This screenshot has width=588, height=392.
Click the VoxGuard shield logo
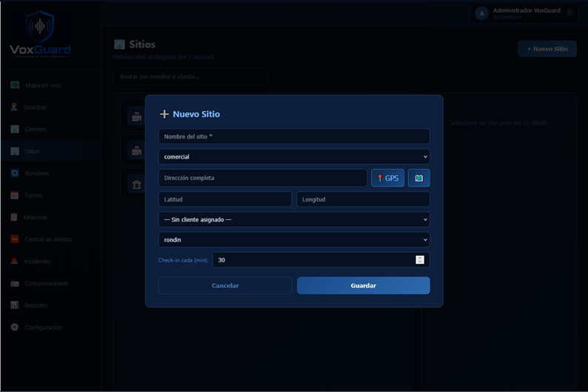pos(40,26)
